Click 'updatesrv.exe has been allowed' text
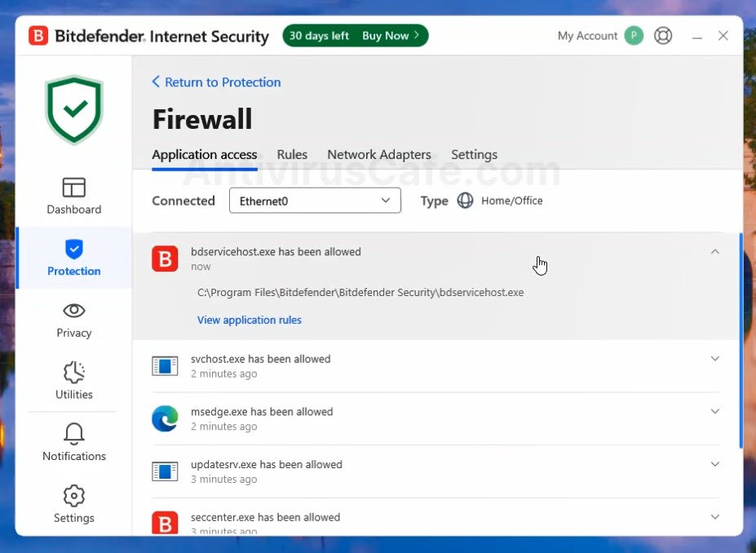This screenshot has width=756, height=553. click(267, 465)
